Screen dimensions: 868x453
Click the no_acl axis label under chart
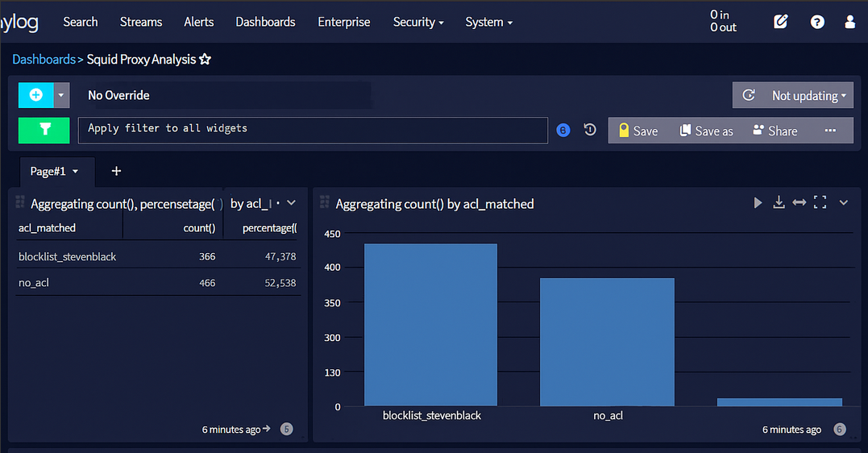point(608,415)
